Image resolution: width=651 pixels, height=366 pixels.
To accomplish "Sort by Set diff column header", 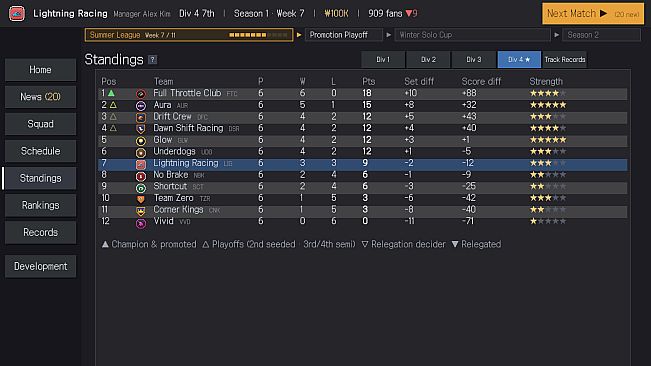I will (419, 81).
